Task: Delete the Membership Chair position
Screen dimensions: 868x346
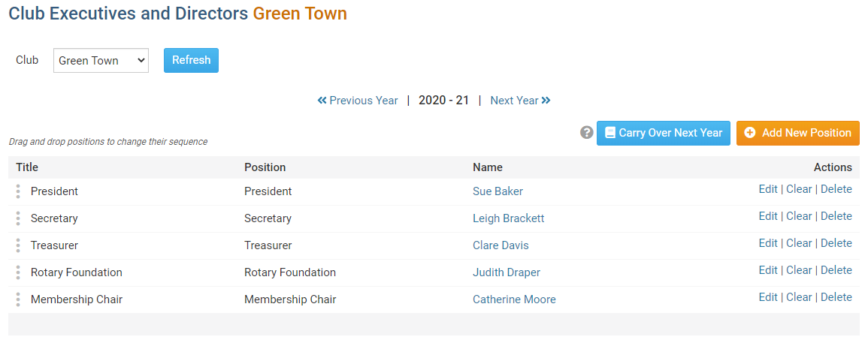Action: [x=836, y=297]
